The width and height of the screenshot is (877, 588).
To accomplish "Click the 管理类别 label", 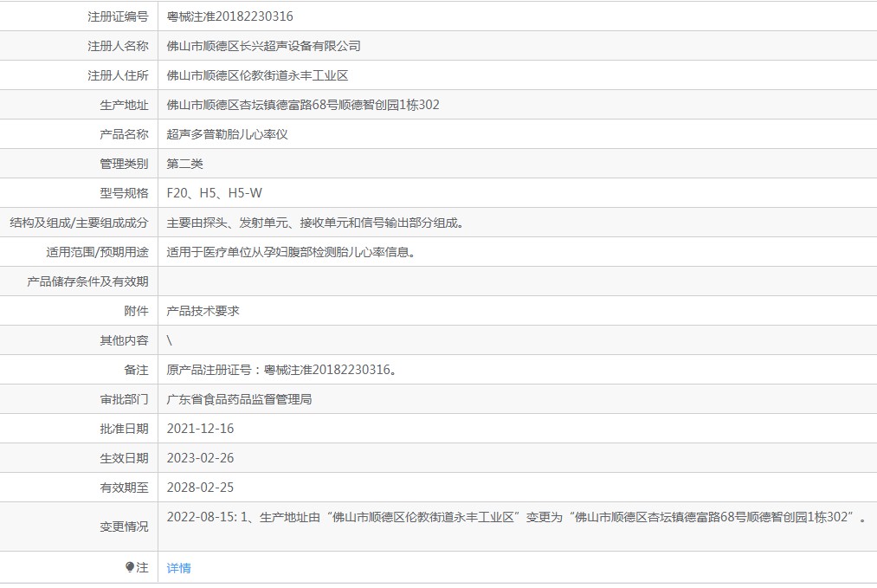I will pos(124,164).
